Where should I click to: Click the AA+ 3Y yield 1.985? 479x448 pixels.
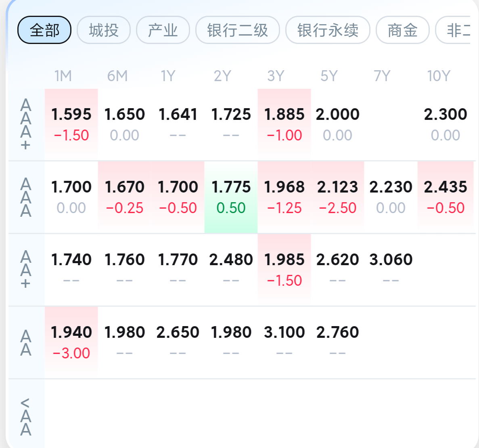click(284, 269)
